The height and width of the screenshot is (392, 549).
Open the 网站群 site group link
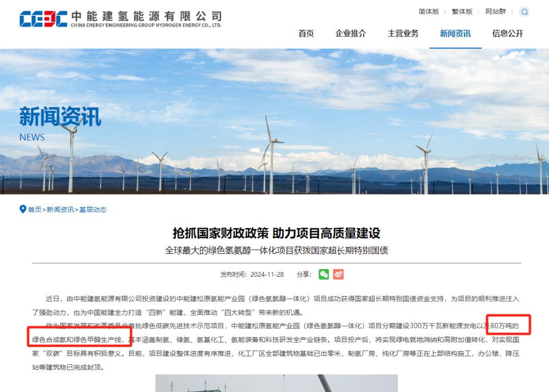pos(496,12)
